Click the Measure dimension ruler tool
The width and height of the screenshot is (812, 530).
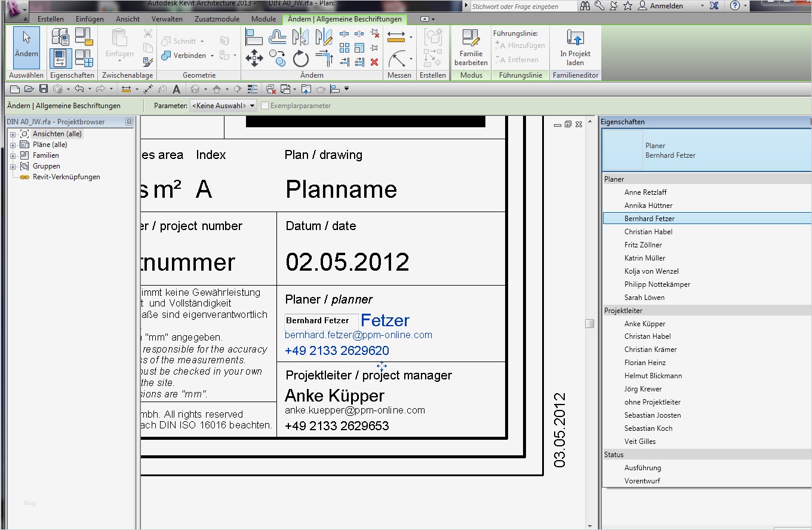pos(396,38)
